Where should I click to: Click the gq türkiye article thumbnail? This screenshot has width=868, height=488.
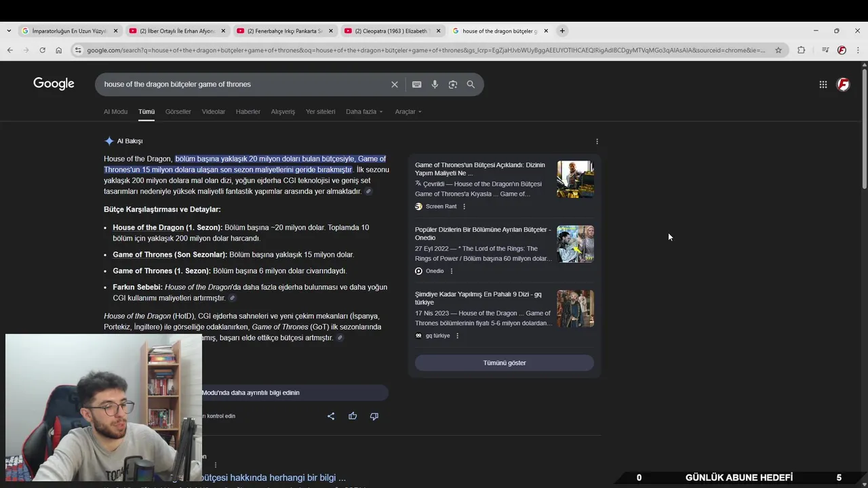click(575, 308)
